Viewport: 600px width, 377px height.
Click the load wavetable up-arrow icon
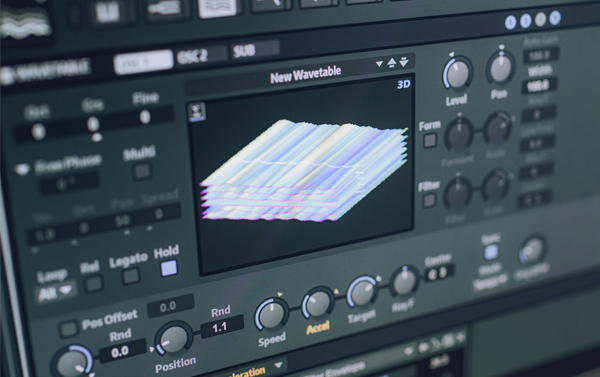tap(391, 63)
